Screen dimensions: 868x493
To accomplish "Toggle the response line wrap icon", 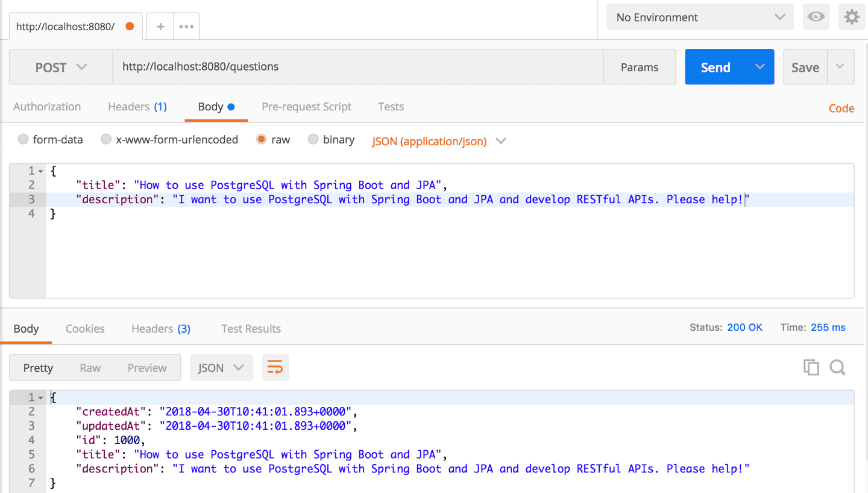I will click(x=275, y=368).
